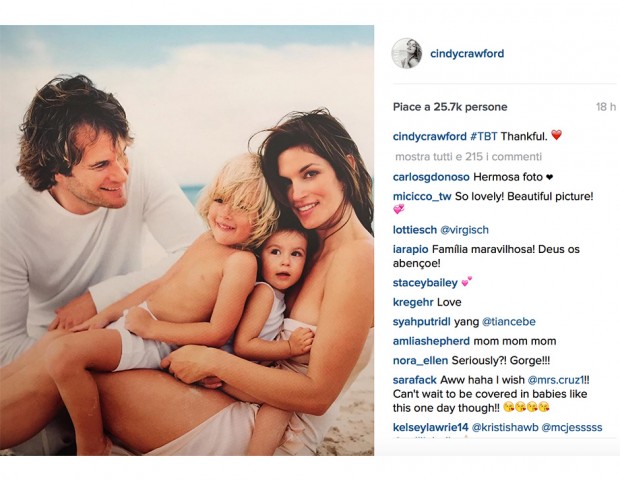Viewport: 620px width, 481px height.
Task: Show who likes via Piace a 25.7k persone
Action: point(450,107)
